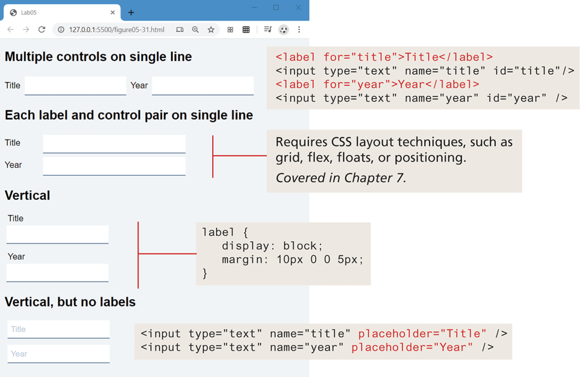This screenshot has width=588, height=377.
Task: Click the four-squares extension icon
Action: 230,30
